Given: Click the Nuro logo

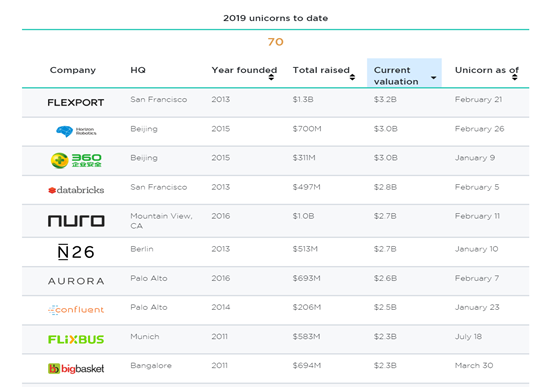Looking at the screenshot, I should tap(76, 221).
